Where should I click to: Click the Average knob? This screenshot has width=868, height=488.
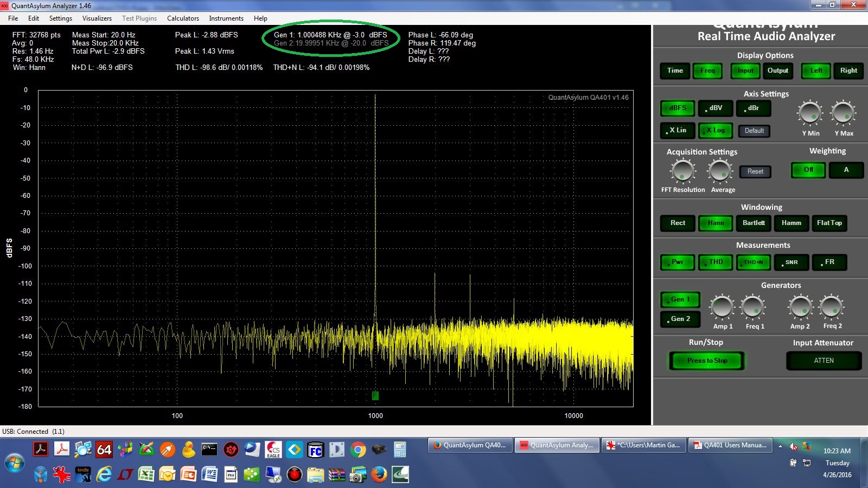click(x=720, y=171)
